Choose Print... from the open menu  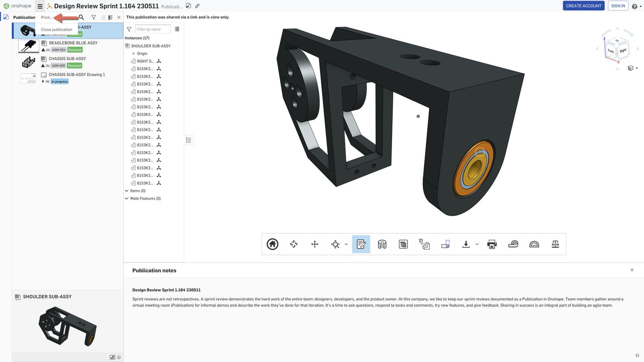tap(47, 17)
